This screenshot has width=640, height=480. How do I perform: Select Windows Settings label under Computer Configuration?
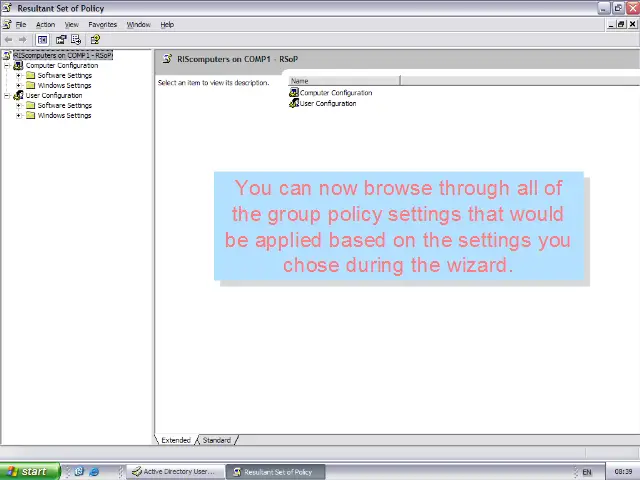(x=64, y=85)
